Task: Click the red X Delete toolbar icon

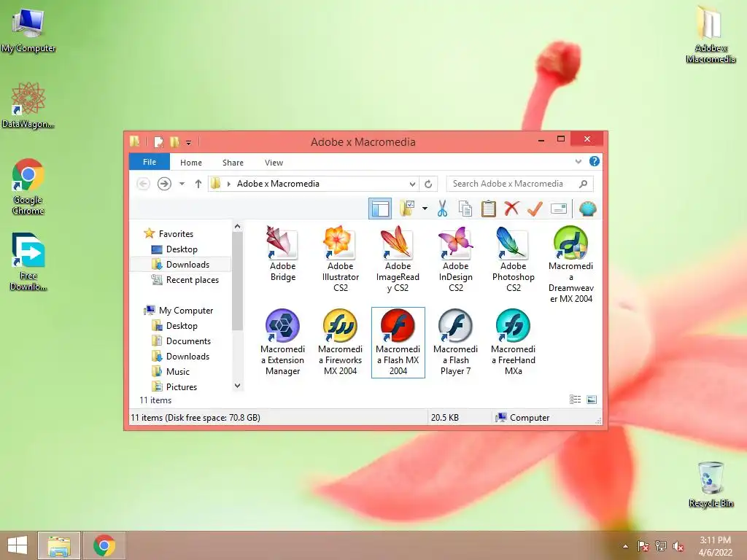Action: click(511, 209)
